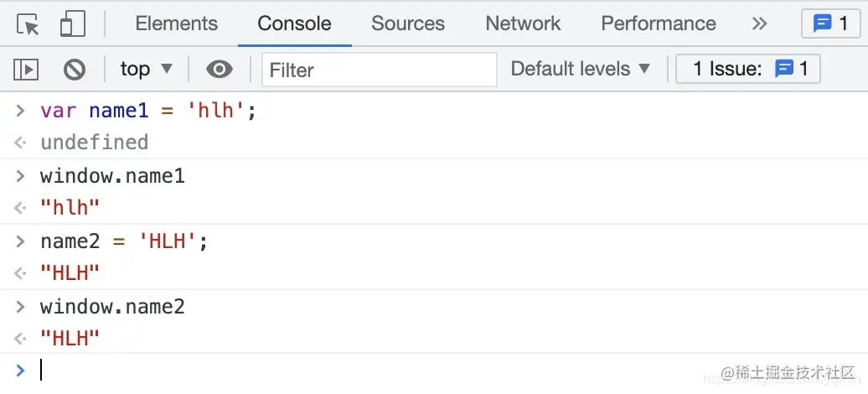The height and width of the screenshot is (394, 868).
Task: Open the 1 Issue button
Action: tap(748, 70)
